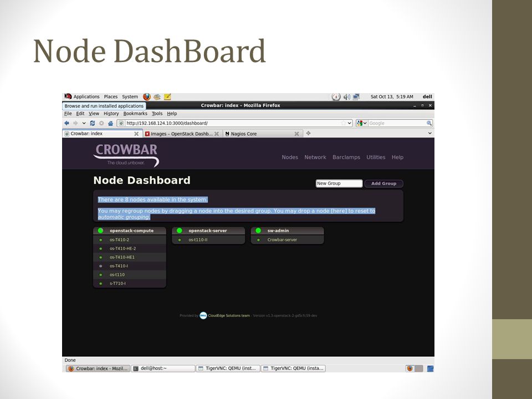The height and width of the screenshot is (399, 532).
Task: Click the openstack-compute group status light
Action: pyautogui.click(x=100, y=231)
